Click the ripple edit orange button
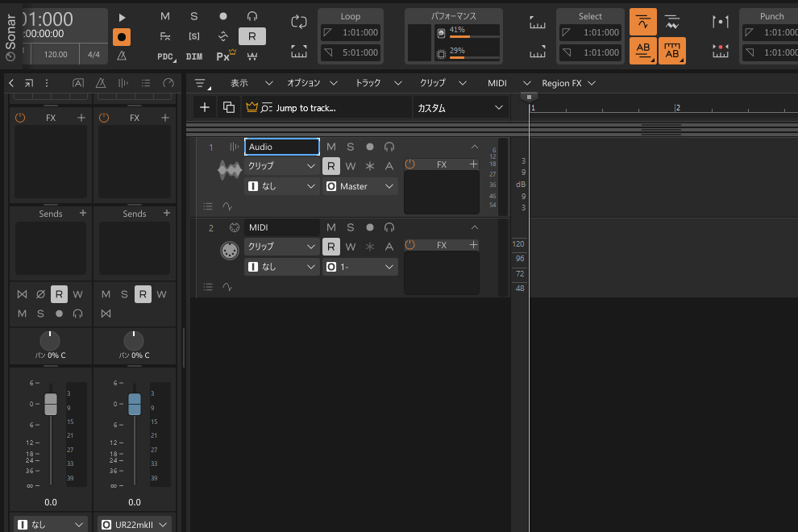This screenshot has height=532, width=798. click(x=642, y=22)
